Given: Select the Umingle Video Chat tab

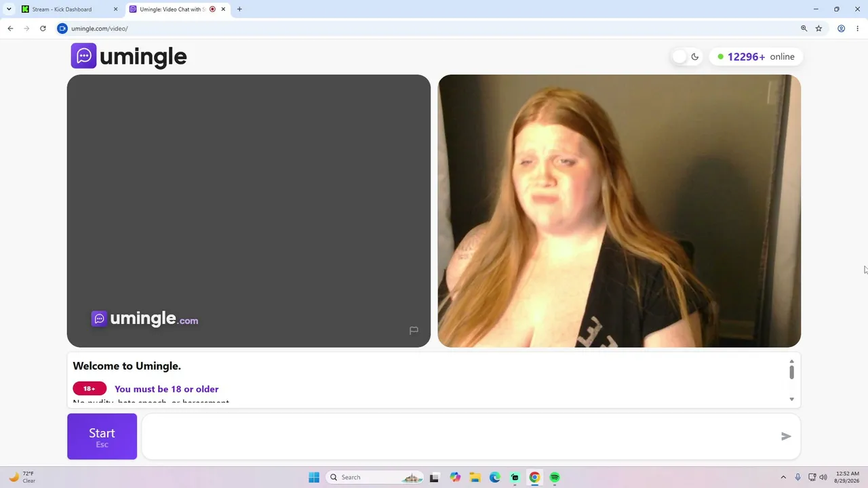Looking at the screenshot, I should pyautogui.click(x=172, y=9).
